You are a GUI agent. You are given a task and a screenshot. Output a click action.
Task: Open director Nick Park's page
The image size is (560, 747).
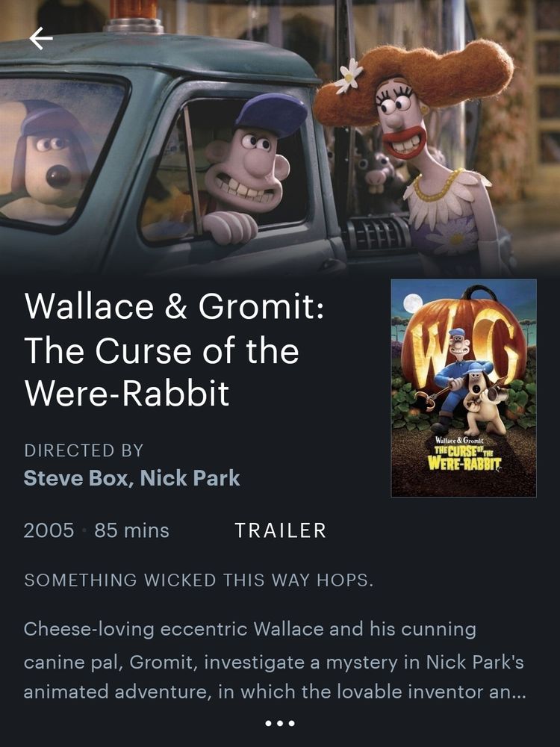[190, 478]
